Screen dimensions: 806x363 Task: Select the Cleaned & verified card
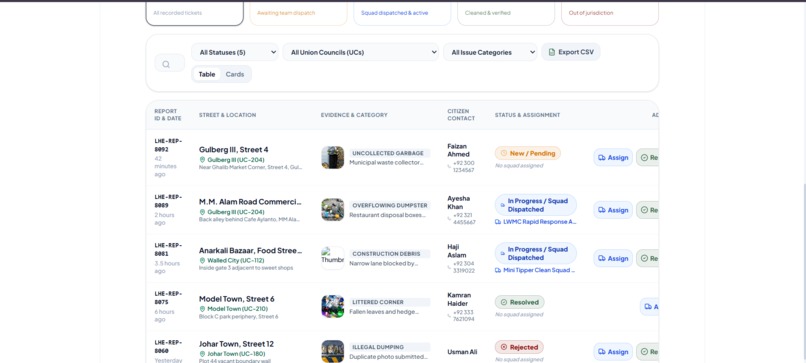point(506,13)
